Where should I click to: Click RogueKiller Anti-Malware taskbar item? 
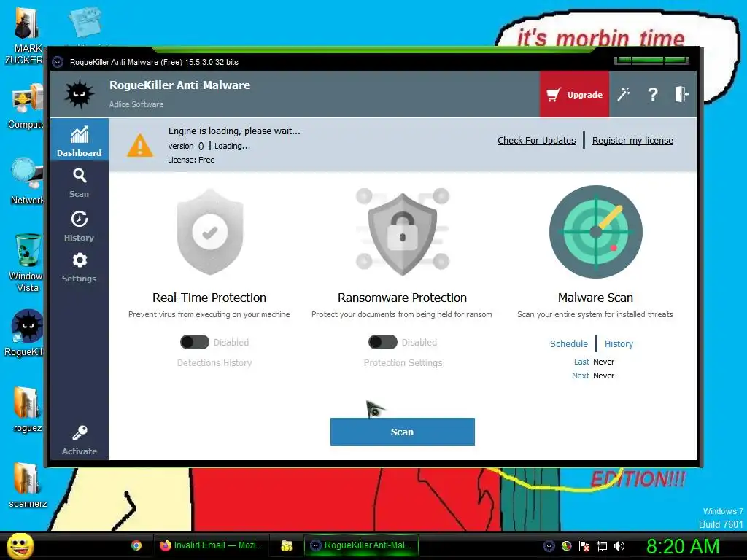(361, 545)
